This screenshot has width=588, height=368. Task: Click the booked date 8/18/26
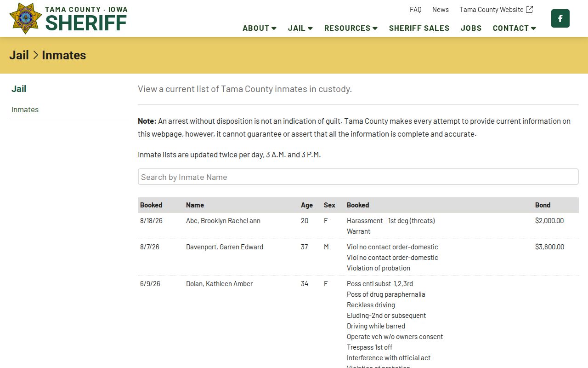tap(152, 221)
